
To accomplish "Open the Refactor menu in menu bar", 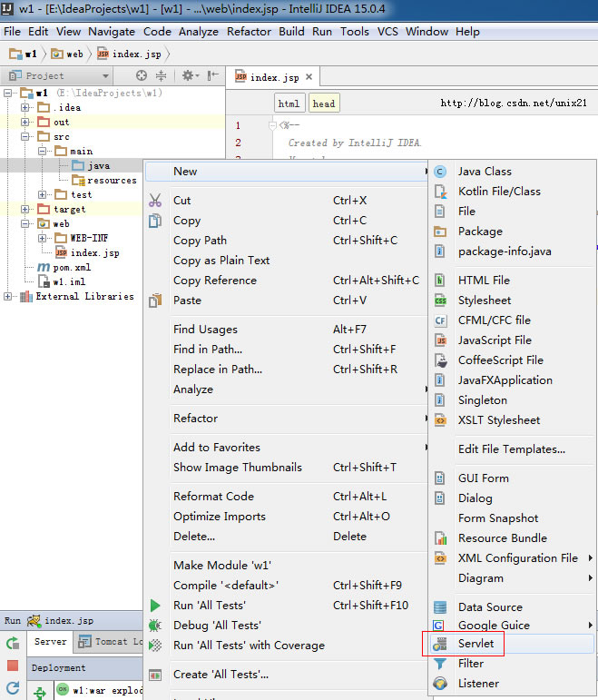I will coord(249,32).
